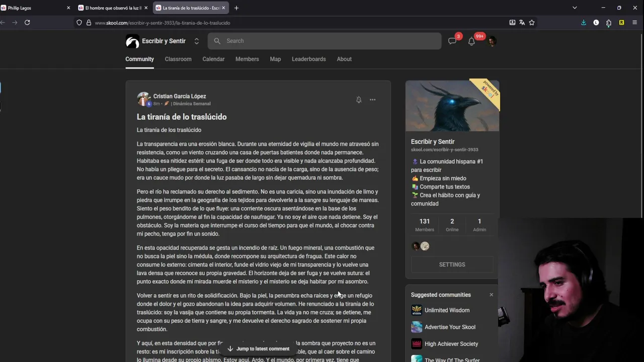
Task: Close the Phillip Lagos browser tab
Action: 68,8
